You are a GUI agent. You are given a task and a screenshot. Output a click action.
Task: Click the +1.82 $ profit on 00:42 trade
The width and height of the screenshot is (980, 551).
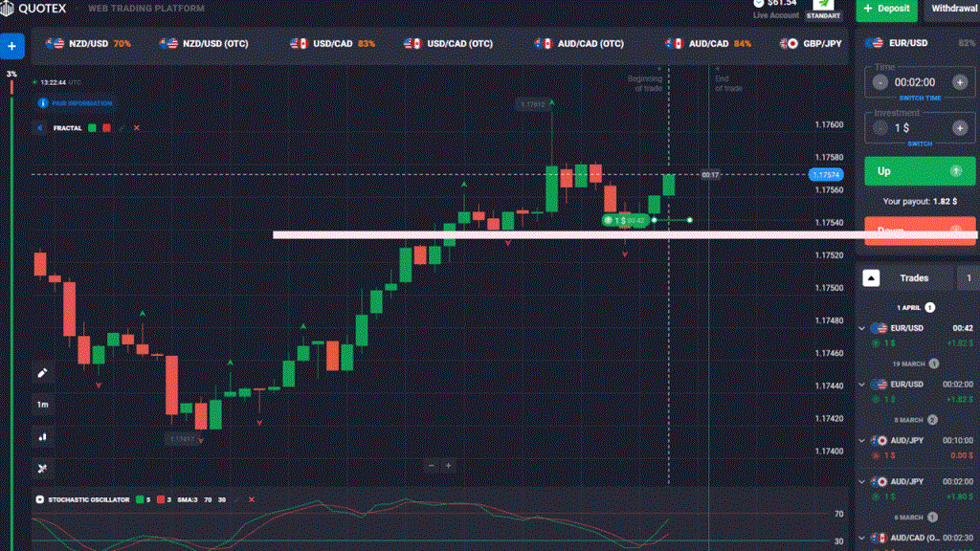pos(960,343)
